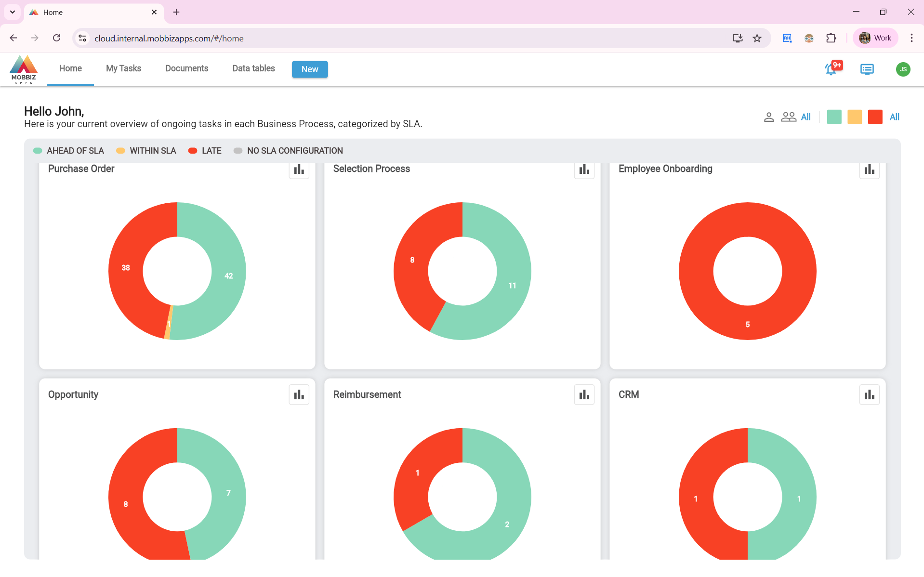924x577 pixels.
Task: Select All SLA colors filter link
Action: coord(894,117)
